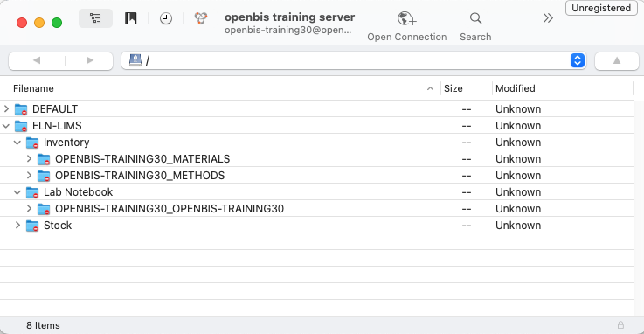Expand the Stock folder
Image resolution: width=644 pixels, height=334 pixels.
tap(17, 225)
